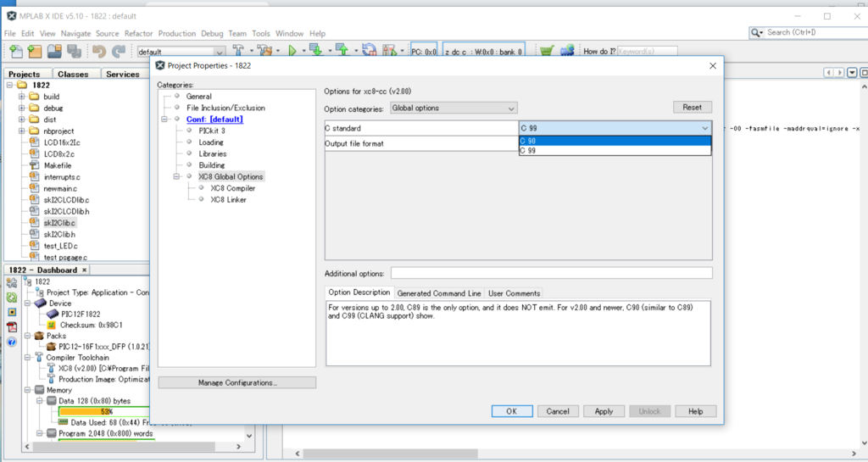
Task: Click the Make and Program Device icon
Action: click(316, 51)
